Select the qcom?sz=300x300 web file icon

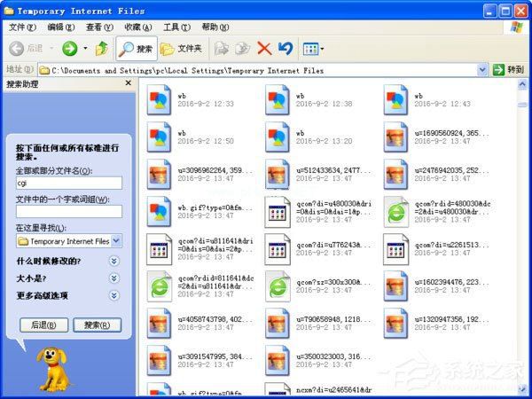[278, 286]
